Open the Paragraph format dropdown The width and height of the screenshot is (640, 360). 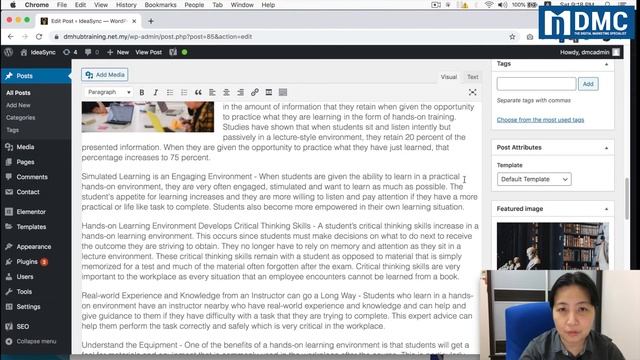[109, 92]
